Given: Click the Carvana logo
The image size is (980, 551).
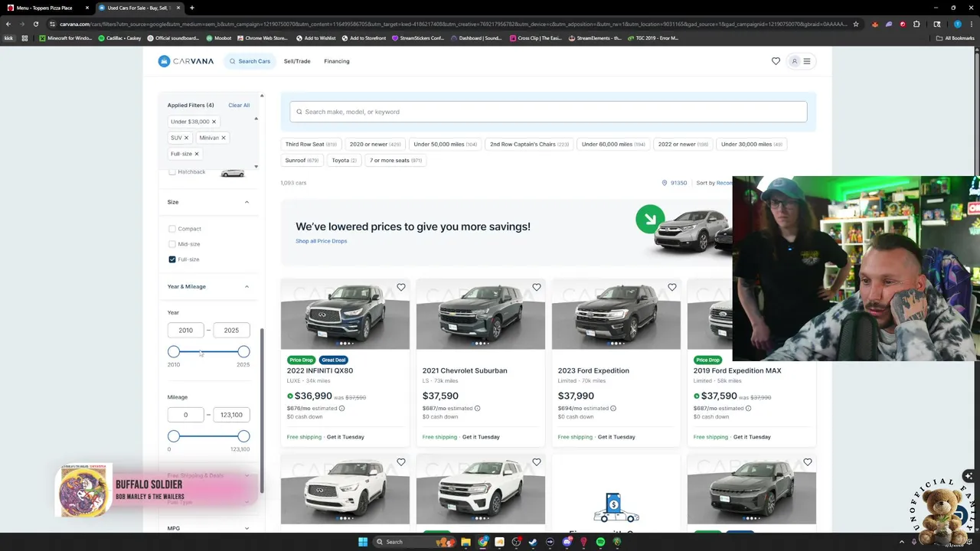Looking at the screenshot, I should coord(186,61).
